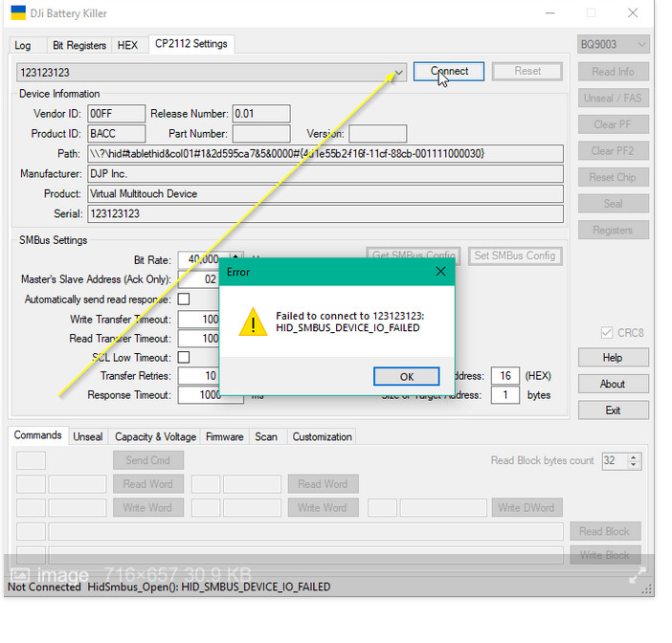The width and height of the screenshot is (672, 643).
Task: Toggle the CRC8 checkbox
Action: 607,333
